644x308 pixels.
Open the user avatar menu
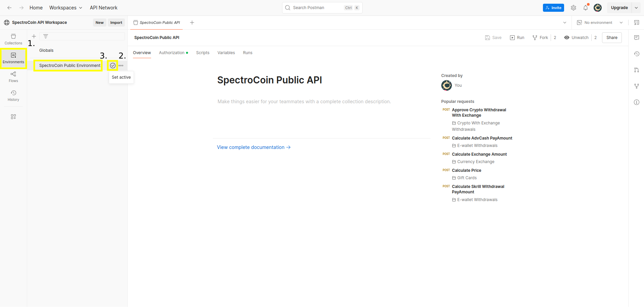click(x=598, y=8)
